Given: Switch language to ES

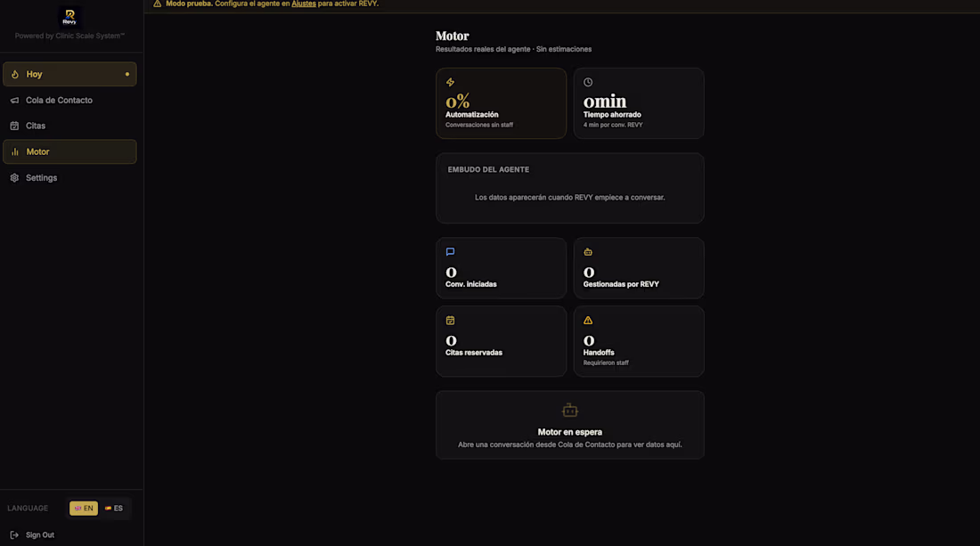Looking at the screenshot, I should click(114, 509).
